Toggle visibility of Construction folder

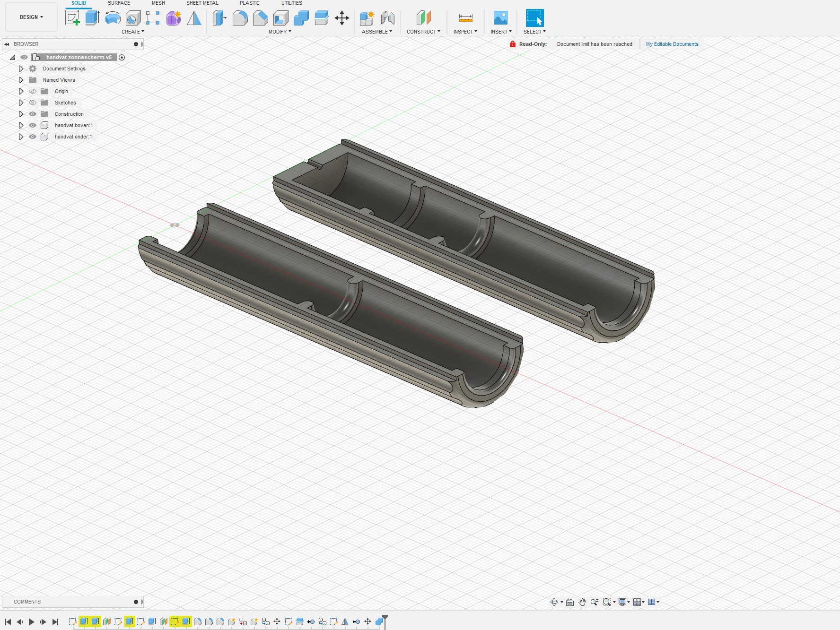[33, 114]
